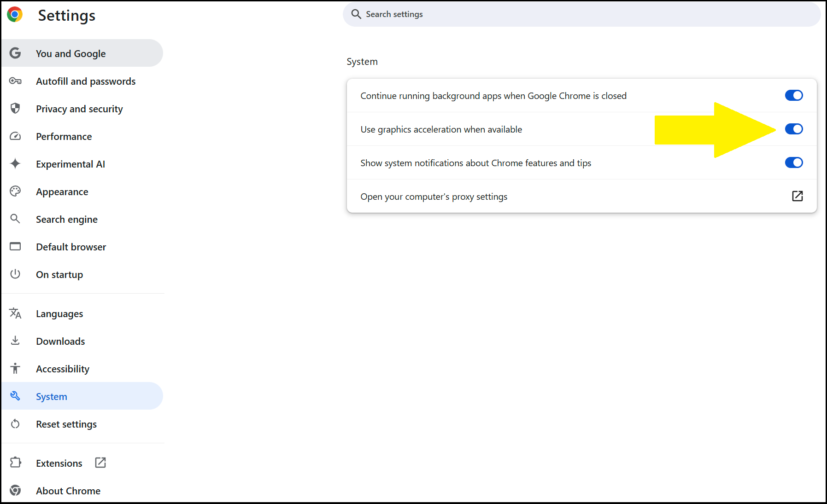Viewport: 827px width, 504px height.
Task: Select System in the sidebar
Action: pyautogui.click(x=82, y=396)
